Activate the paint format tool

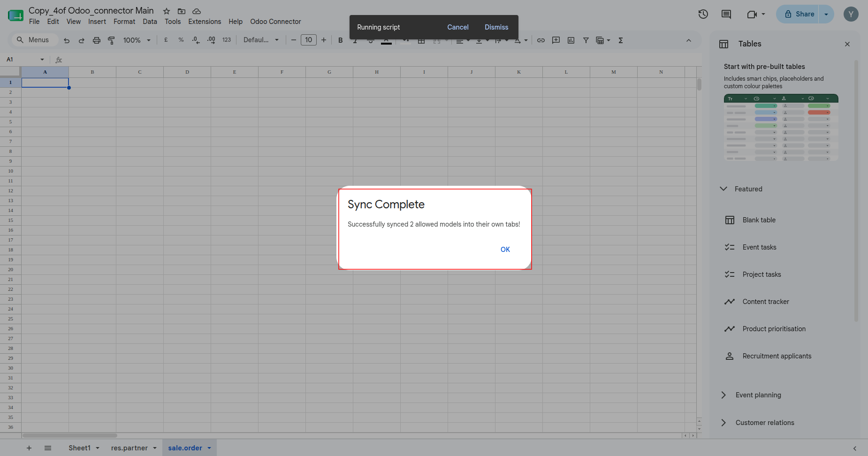[112, 40]
